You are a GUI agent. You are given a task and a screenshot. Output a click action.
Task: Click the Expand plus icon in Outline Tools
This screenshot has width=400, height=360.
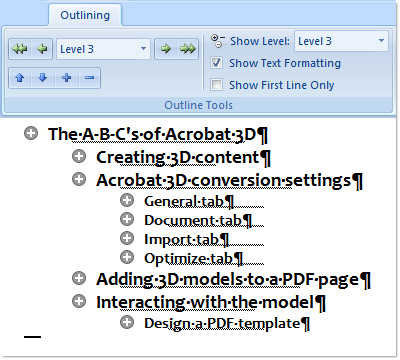tap(66, 78)
